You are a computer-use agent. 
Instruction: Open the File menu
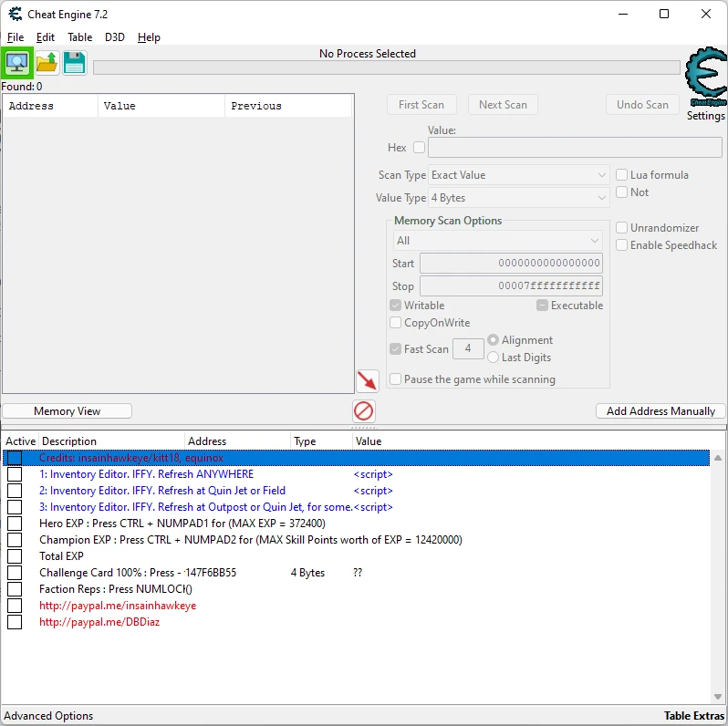(x=16, y=37)
